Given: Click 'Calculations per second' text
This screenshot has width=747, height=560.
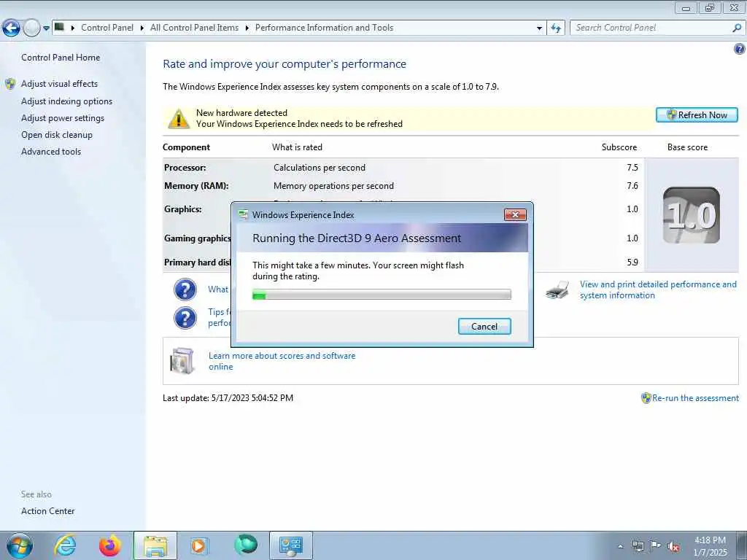Looking at the screenshot, I should click(320, 168).
